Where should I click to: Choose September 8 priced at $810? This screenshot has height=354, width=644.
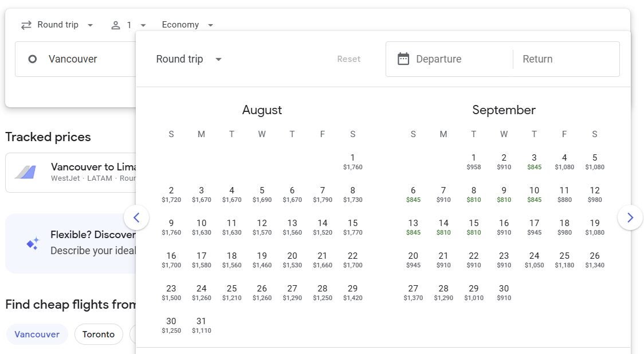pos(473,194)
